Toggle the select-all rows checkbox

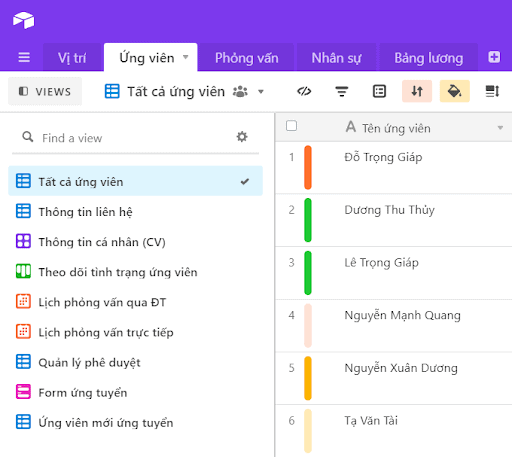click(291, 126)
